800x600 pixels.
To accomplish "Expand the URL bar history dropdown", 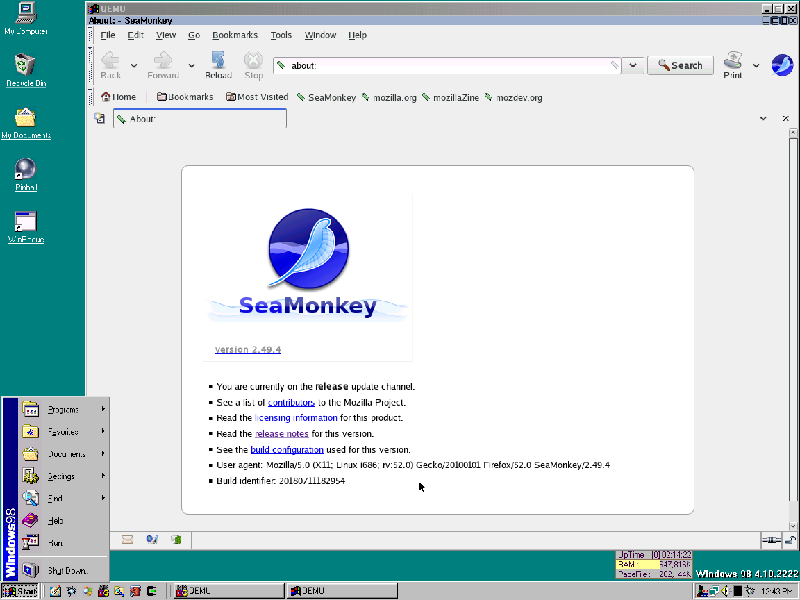I will [x=633, y=65].
